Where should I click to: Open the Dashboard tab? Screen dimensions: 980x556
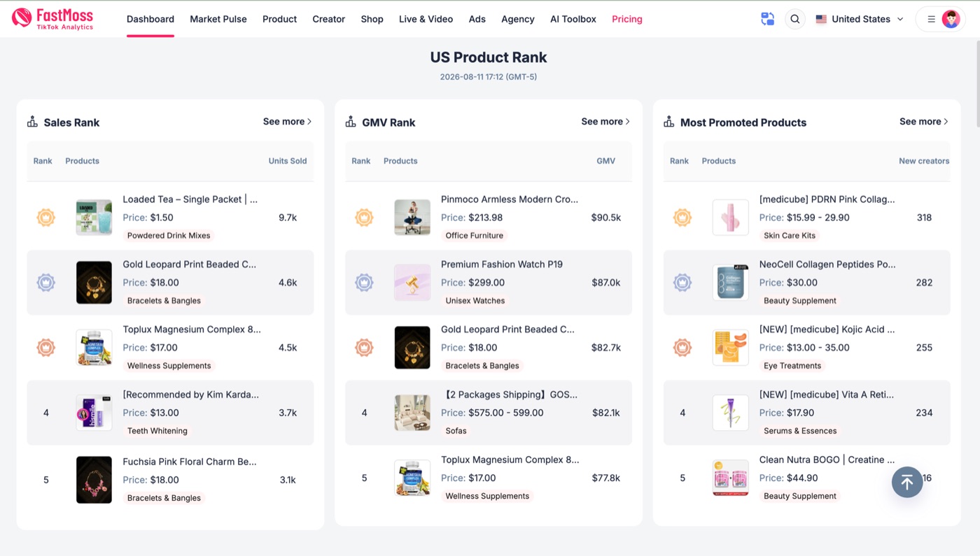click(150, 20)
